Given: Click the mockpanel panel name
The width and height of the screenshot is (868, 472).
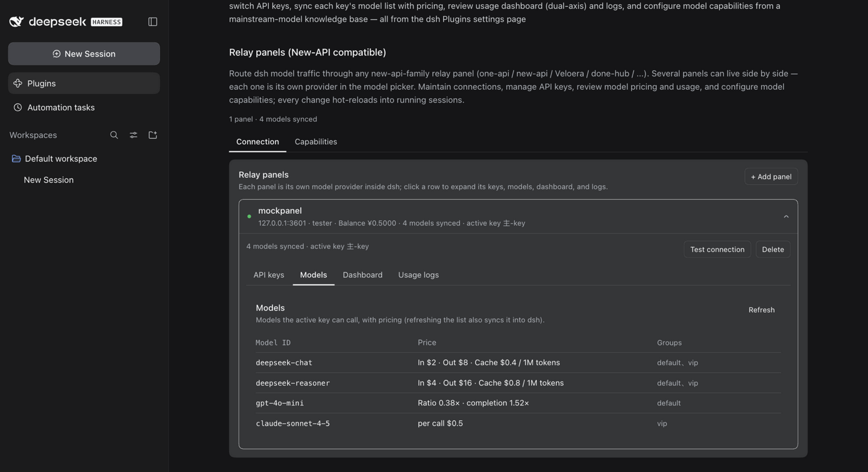Looking at the screenshot, I should pyautogui.click(x=280, y=210).
